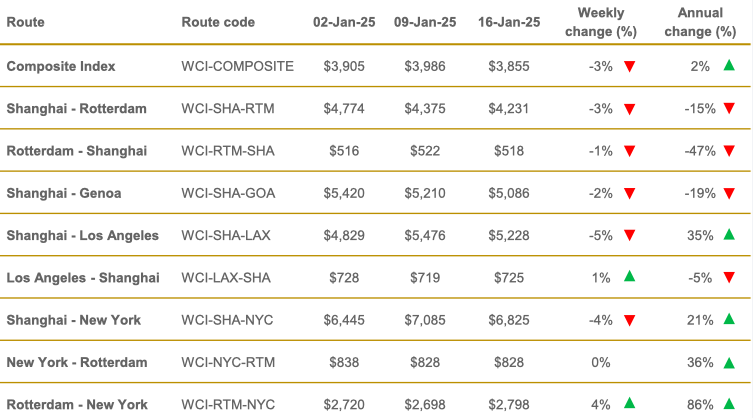
Task: Click the WCI-COMPOSITE route code cell
Action: 237,66
